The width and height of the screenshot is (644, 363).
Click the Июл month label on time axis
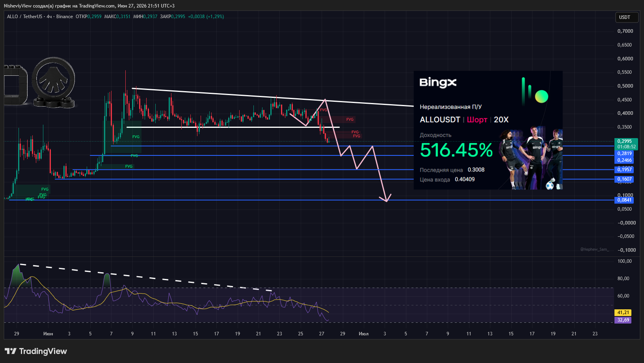tap(363, 334)
